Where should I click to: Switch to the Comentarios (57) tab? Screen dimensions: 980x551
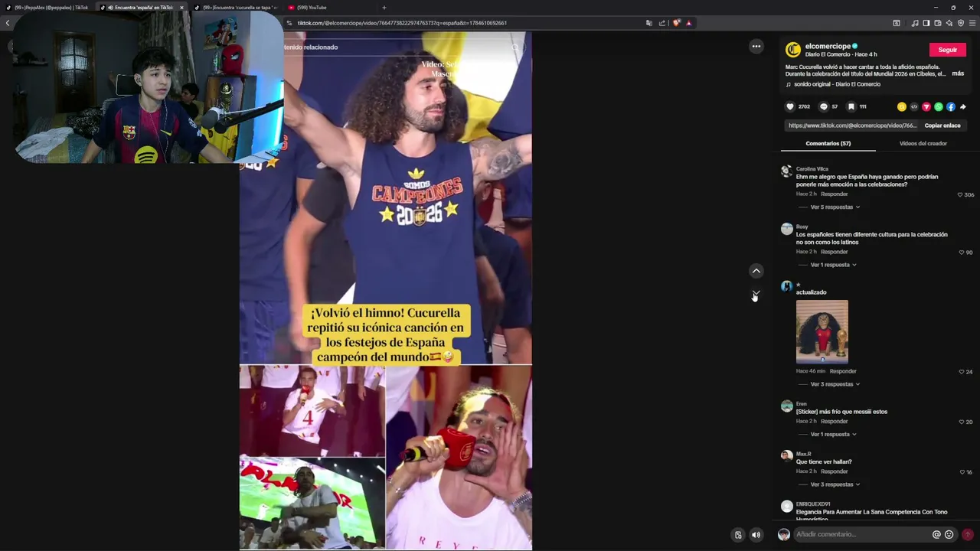(x=828, y=144)
